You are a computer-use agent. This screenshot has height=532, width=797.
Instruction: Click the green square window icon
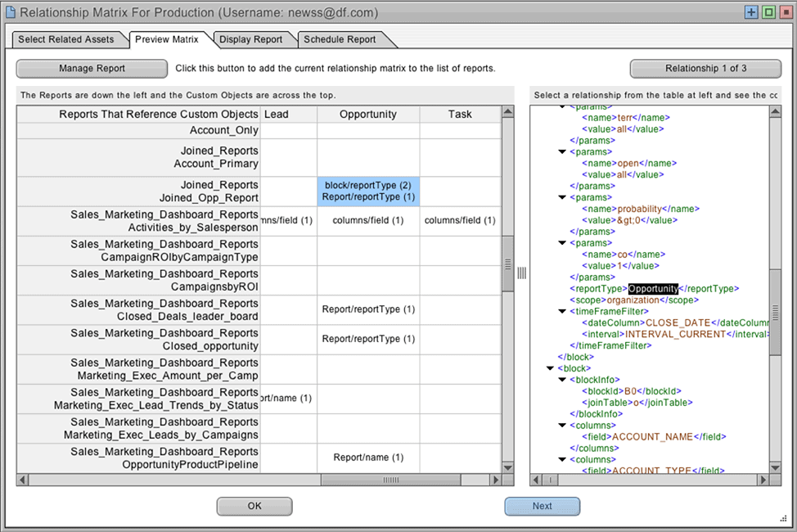click(768, 12)
